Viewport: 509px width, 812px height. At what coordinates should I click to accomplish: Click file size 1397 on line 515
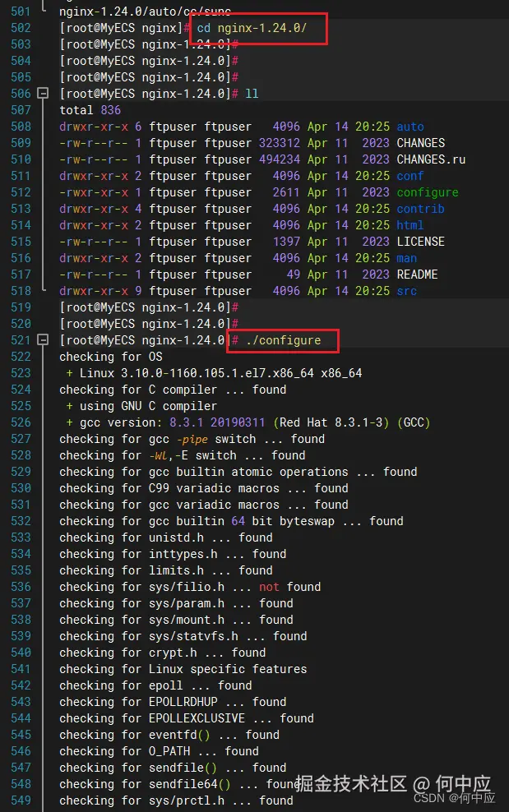click(x=286, y=242)
